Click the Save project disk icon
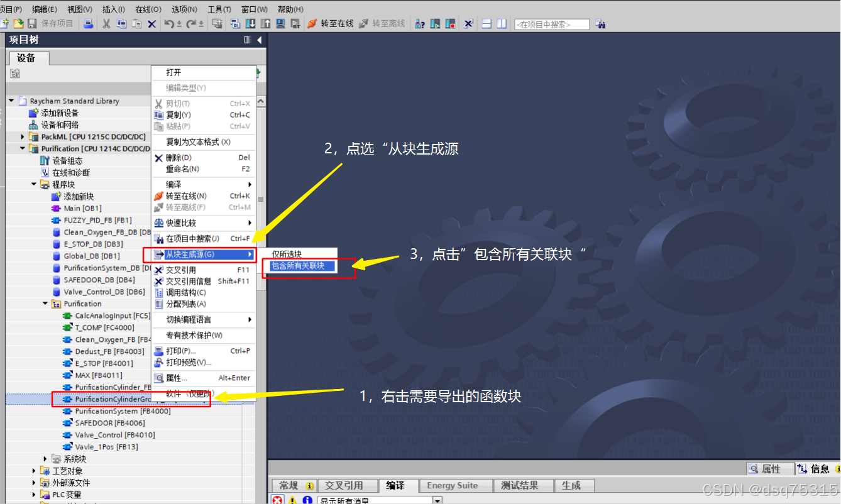Image resolution: width=841 pixels, height=504 pixels. click(31, 24)
